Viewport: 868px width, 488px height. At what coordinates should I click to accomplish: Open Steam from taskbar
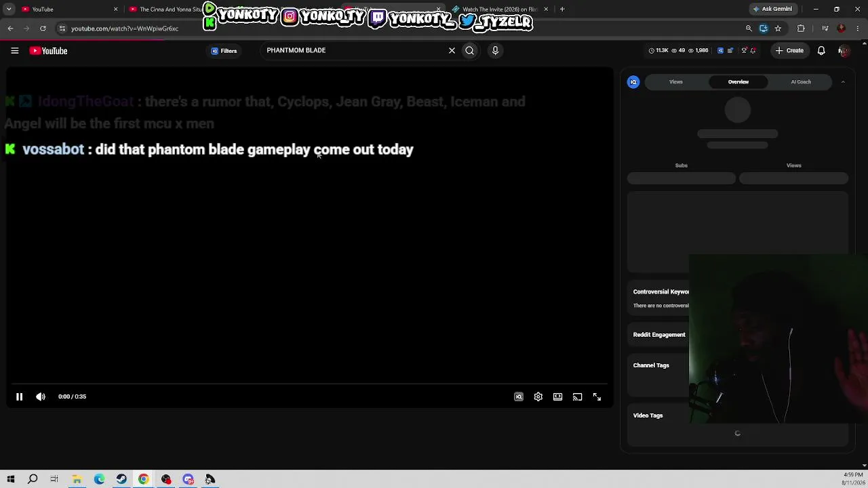point(121,479)
